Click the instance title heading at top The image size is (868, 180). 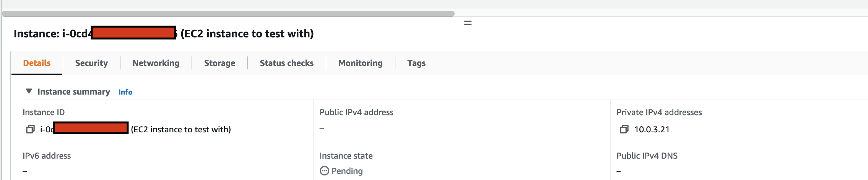click(x=164, y=34)
